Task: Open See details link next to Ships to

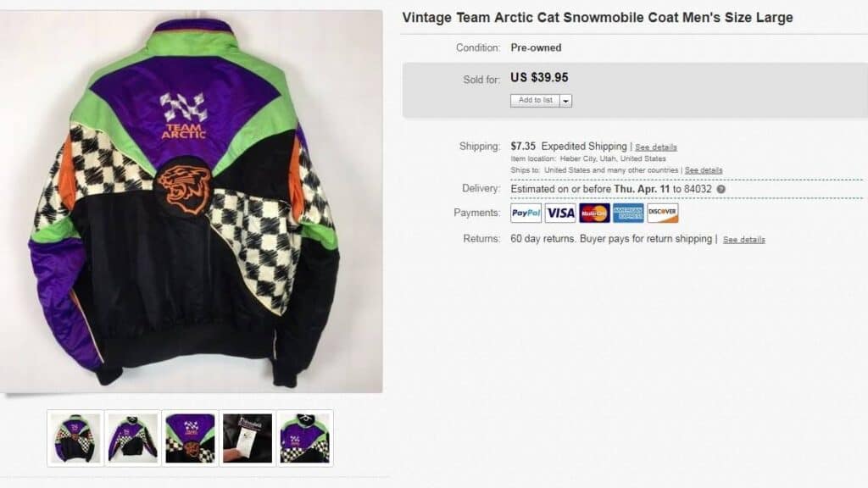Action: click(704, 170)
